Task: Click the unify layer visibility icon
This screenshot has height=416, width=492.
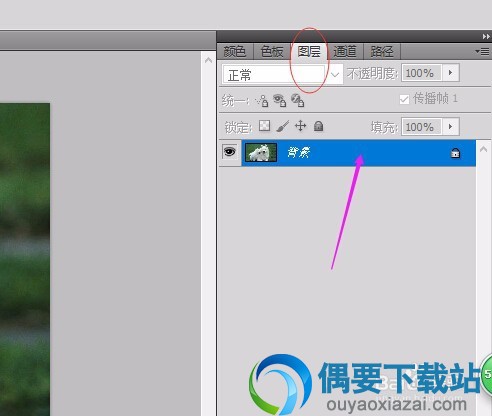Action: click(x=279, y=100)
